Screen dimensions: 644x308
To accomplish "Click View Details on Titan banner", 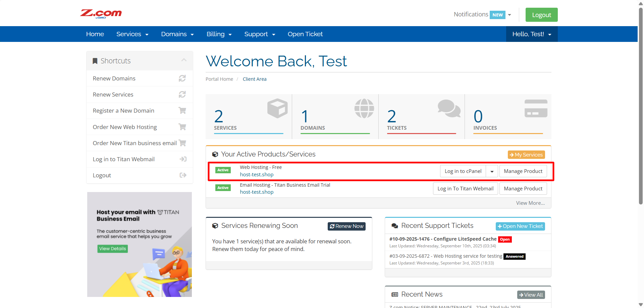I will [112, 249].
